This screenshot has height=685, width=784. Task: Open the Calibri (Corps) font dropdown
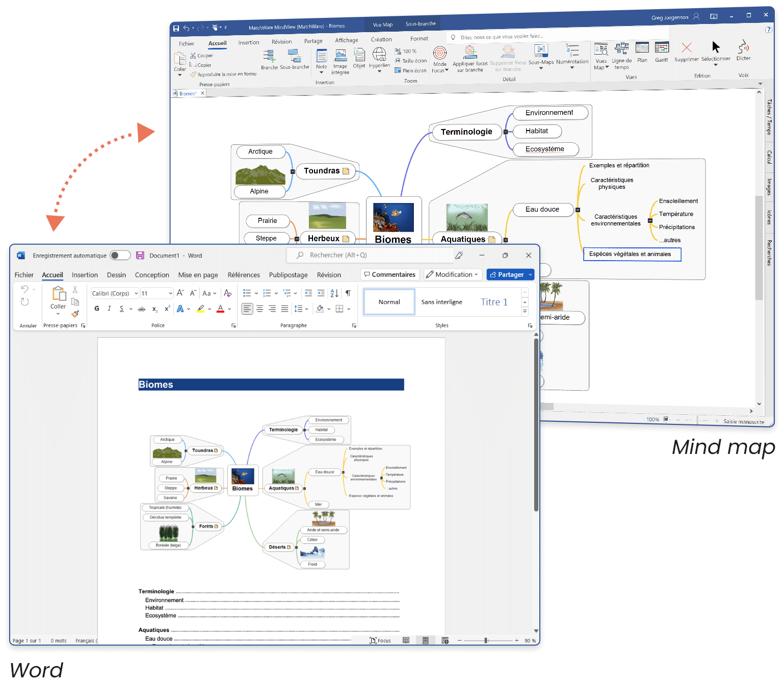coord(136,293)
